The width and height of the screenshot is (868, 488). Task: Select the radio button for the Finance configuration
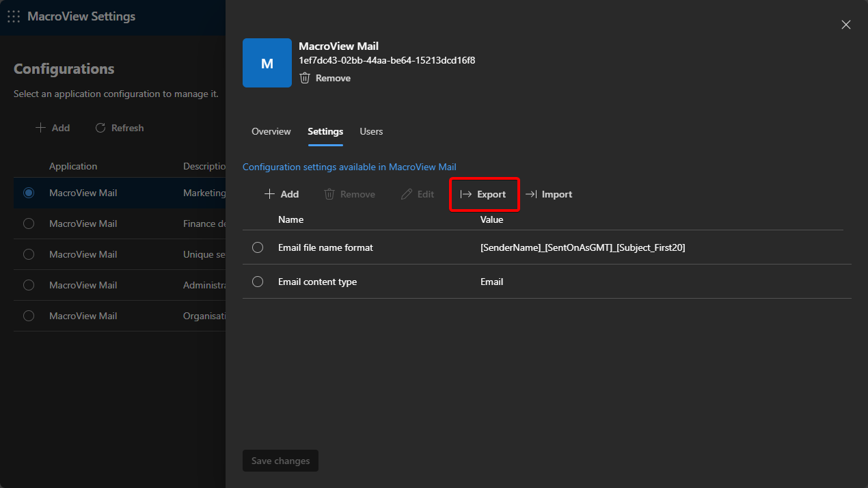point(29,223)
